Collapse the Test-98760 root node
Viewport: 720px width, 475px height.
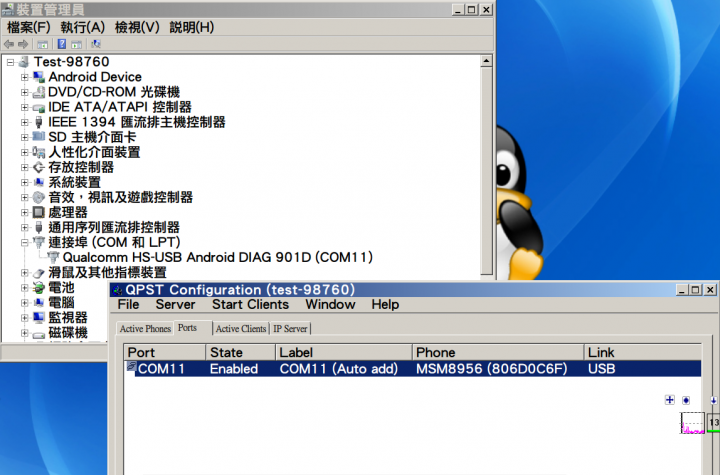[11, 62]
